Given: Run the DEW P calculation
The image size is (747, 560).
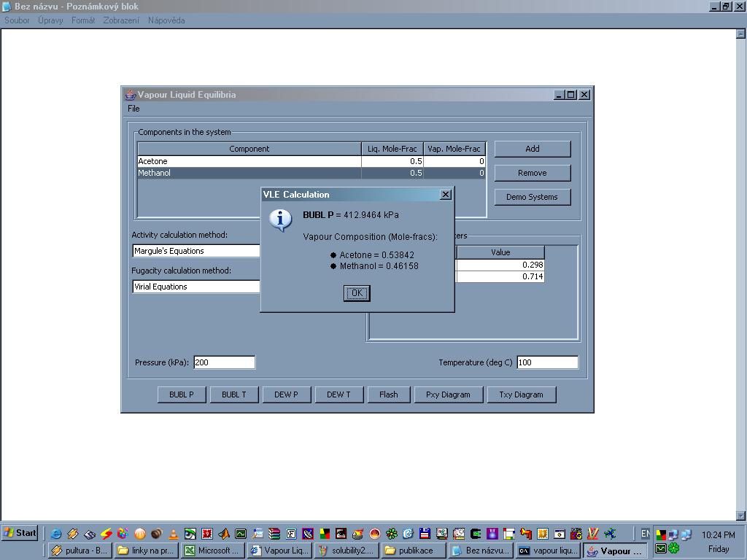Looking at the screenshot, I should (x=286, y=394).
